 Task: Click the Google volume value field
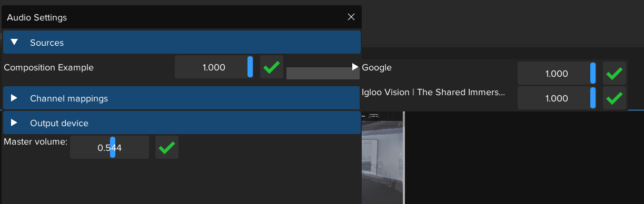[557, 74]
